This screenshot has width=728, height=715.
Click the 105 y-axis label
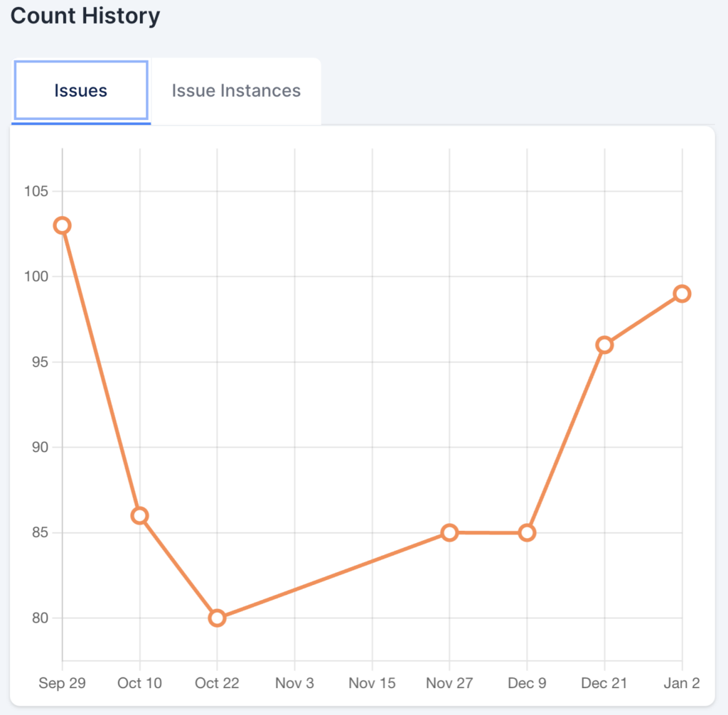[x=36, y=191]
